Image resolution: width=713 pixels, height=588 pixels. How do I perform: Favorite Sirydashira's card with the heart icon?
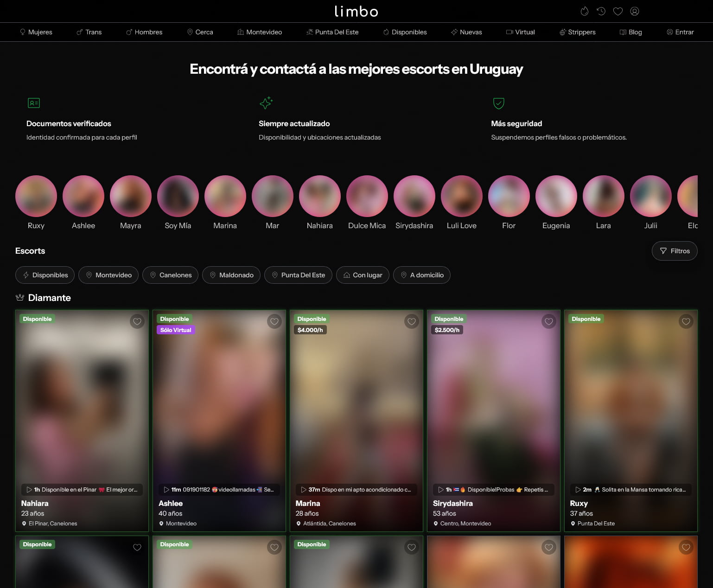point(549,321)
